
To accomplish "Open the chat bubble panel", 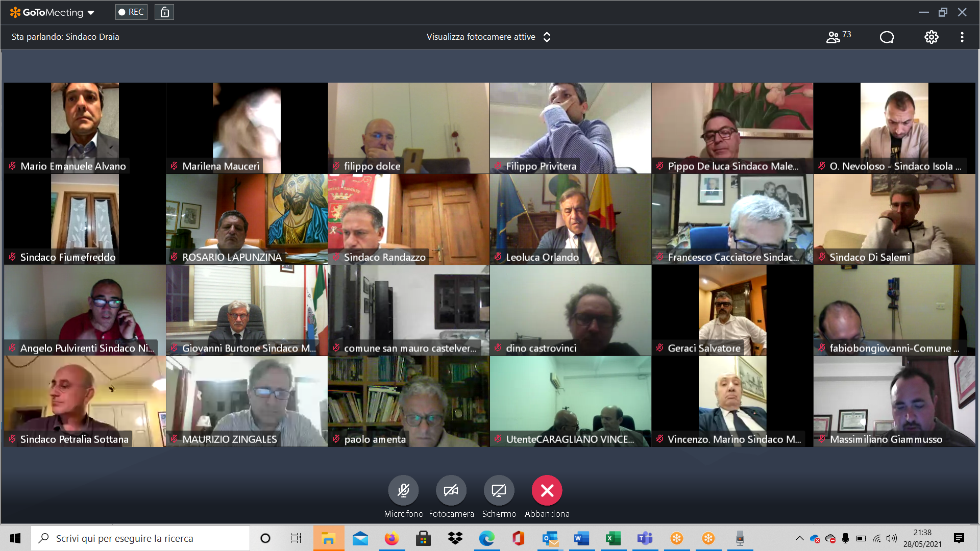I will coord(887,37).
